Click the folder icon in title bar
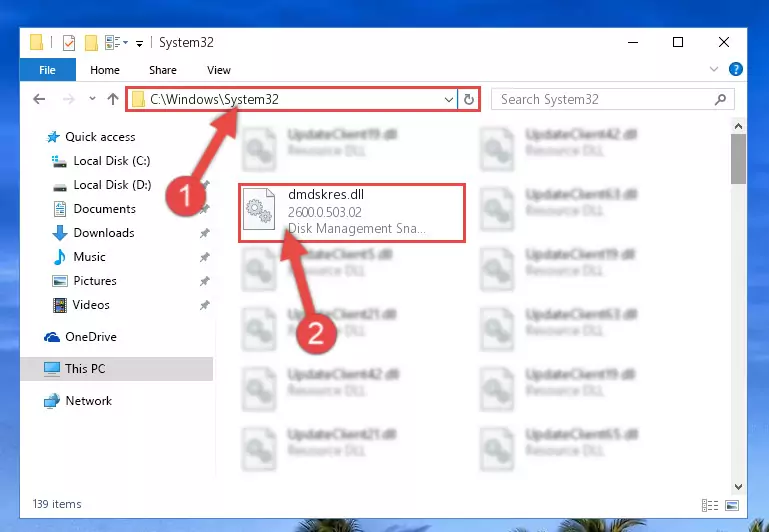The width and height of the screenshot is (769, 532). [36, 42]
